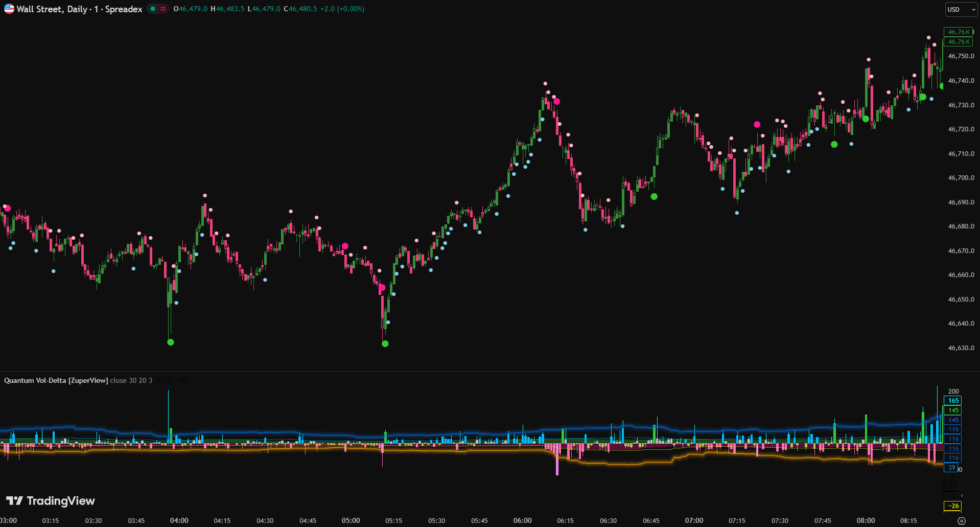Click the TradingView logo
980x527 pixels.
(50, 501)
